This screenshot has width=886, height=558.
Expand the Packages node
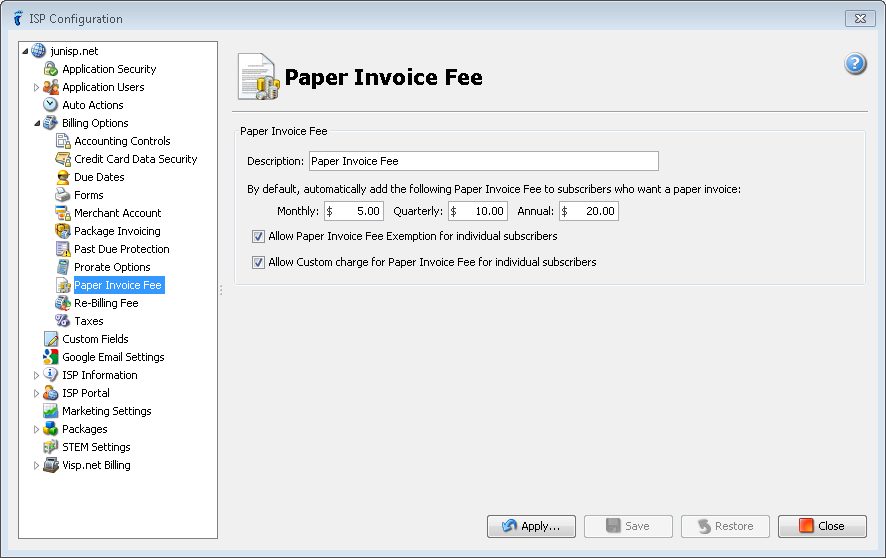pos(36,430)
